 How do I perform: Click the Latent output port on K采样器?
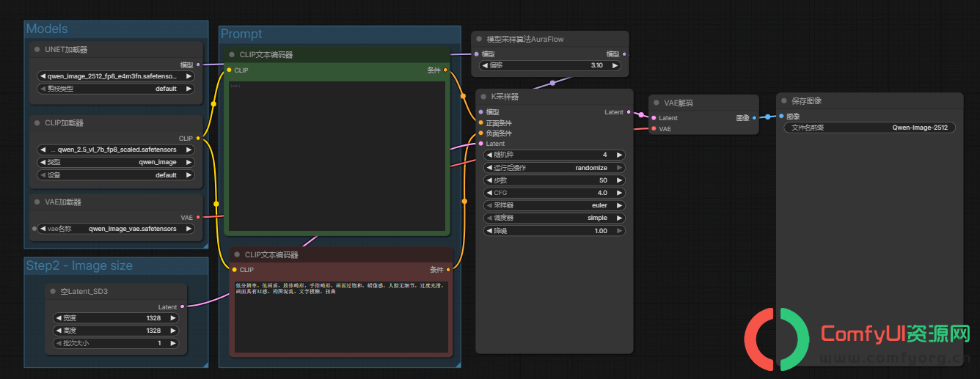coord(629,112)
